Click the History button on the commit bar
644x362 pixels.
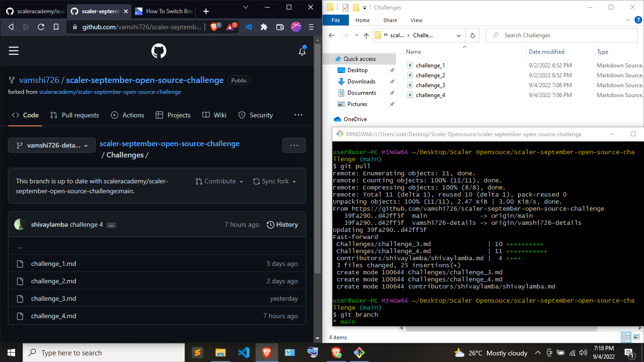coord(282,225)
